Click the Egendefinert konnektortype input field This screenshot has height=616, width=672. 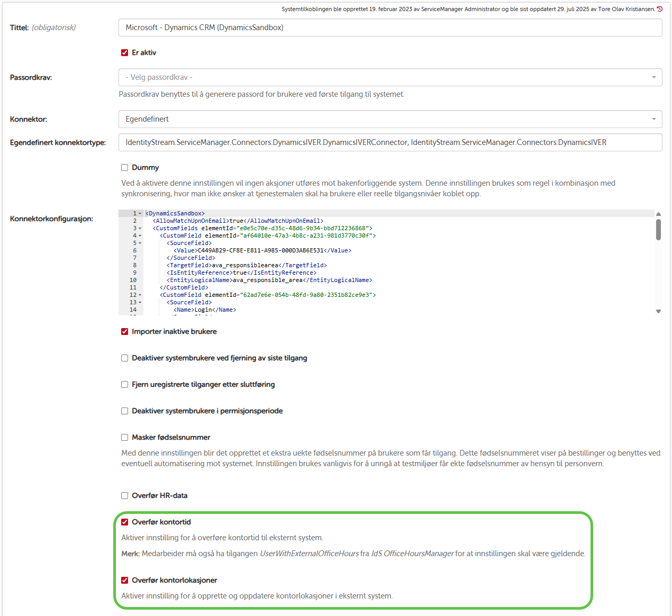pos(390,142)
